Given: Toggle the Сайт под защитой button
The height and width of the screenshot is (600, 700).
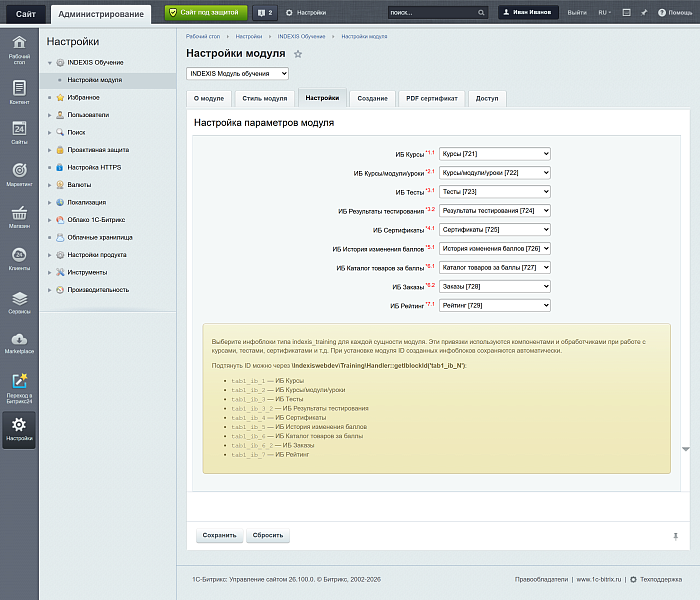Looking at the screenshot, I should tap(206, 12).
